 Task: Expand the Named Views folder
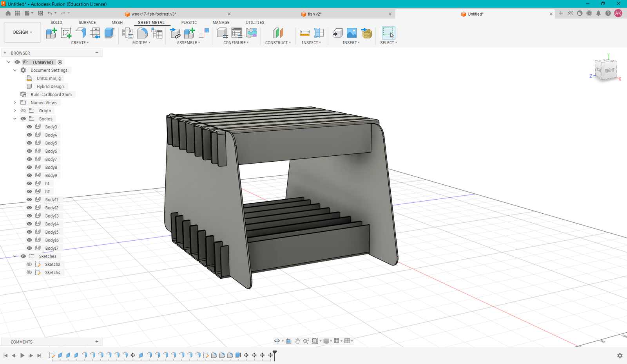coord(15,103)
